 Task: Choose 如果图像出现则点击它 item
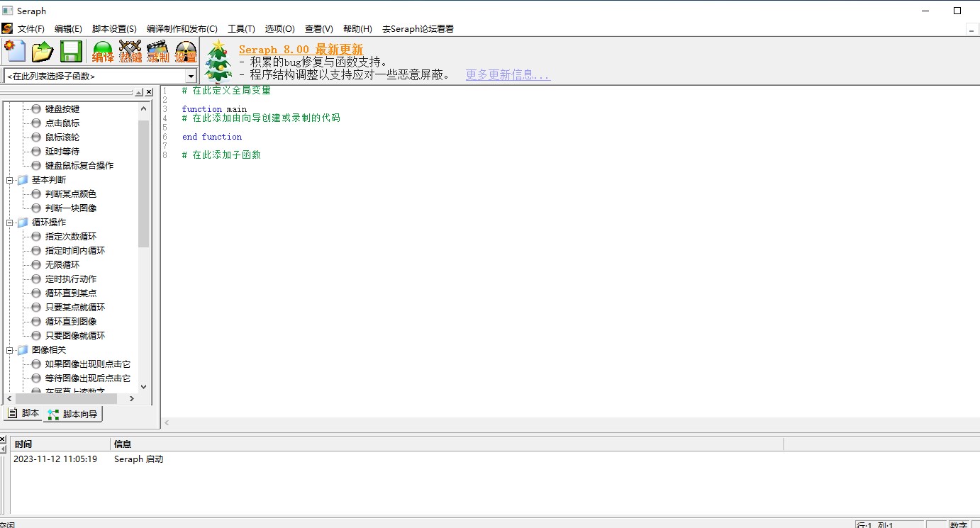(x=88, y=364)
